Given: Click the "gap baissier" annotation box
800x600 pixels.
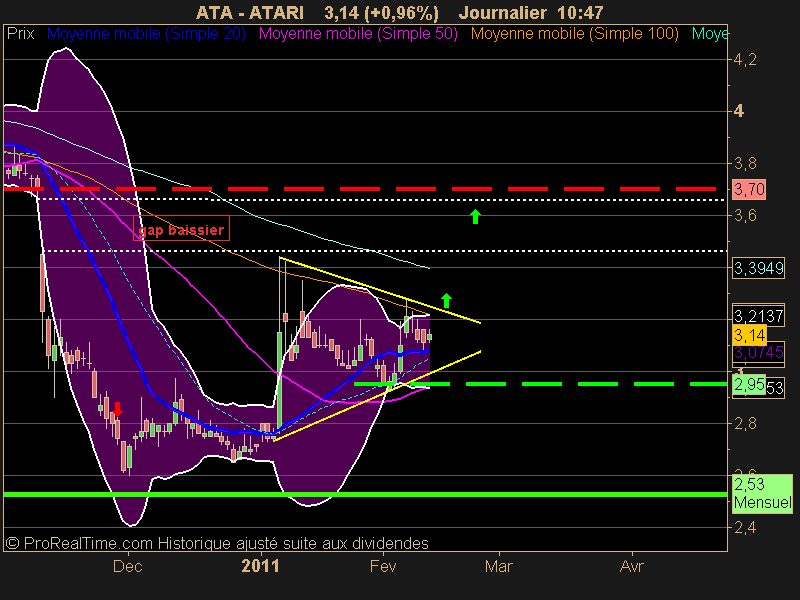Looking at the screenshot, I should (181, 229).
